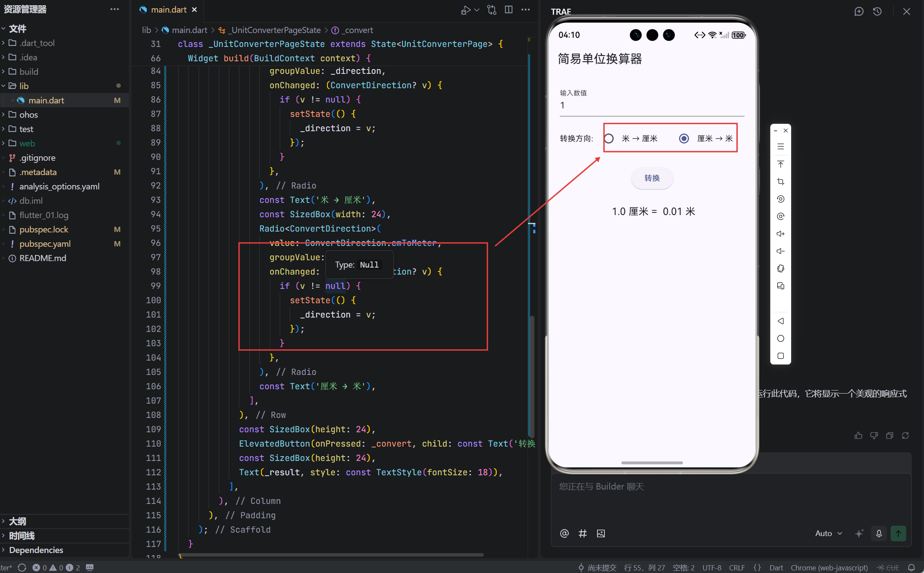Select the 米 → 厘米 radio button
Image resolution: width=924 pixels, height=573 pixels.
[609, 139]
